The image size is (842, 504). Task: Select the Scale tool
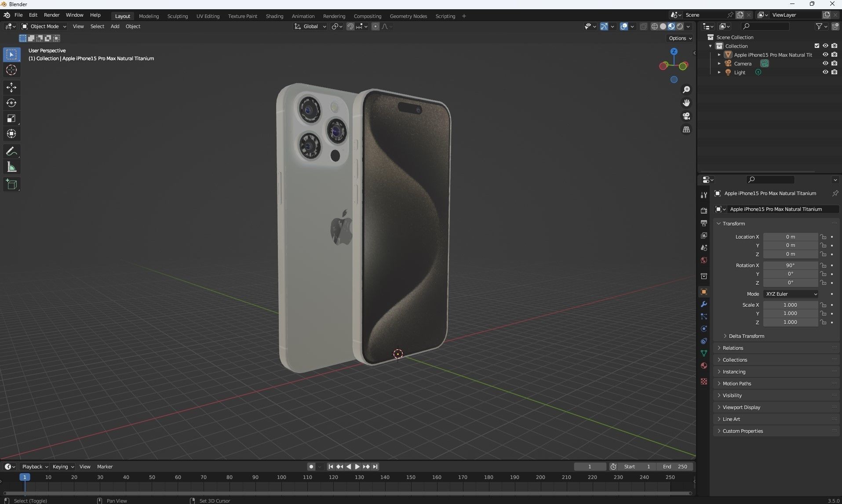[x=11, y=118]
